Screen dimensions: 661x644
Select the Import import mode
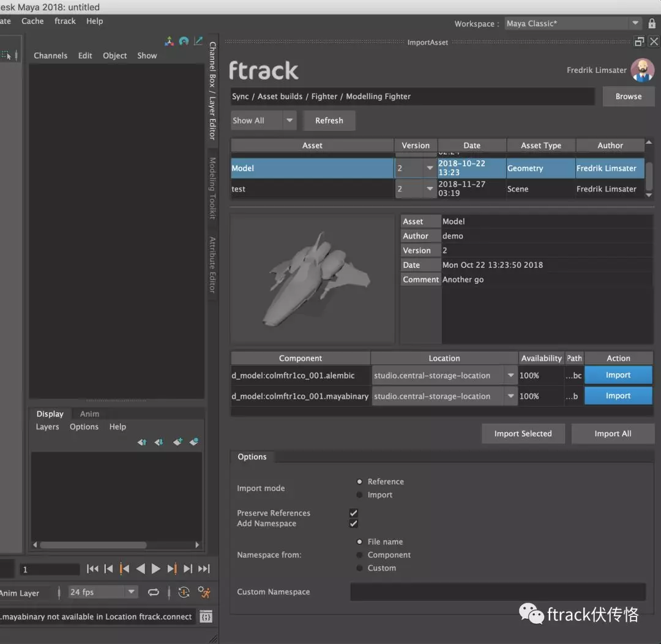click(360, 495)
